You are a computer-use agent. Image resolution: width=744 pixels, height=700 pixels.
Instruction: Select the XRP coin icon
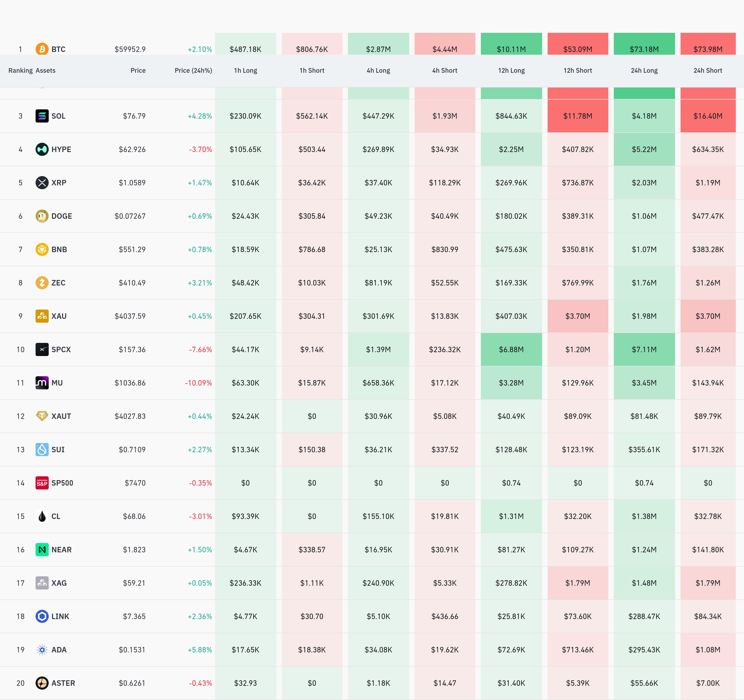[42, 183]
